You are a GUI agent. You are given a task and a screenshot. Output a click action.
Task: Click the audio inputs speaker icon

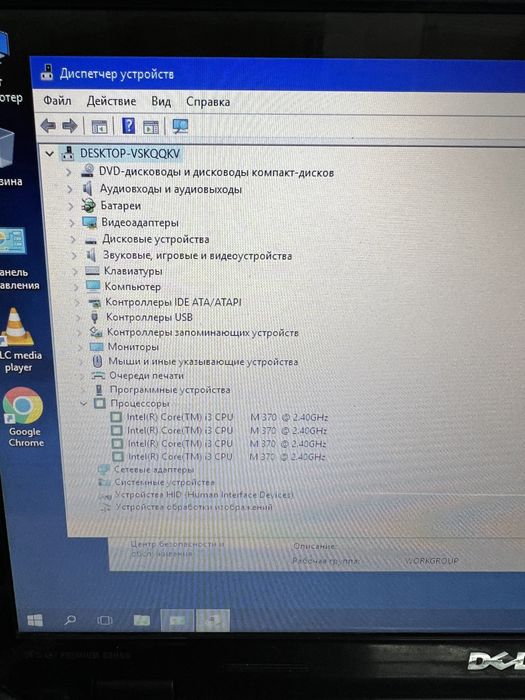(88, 188)
